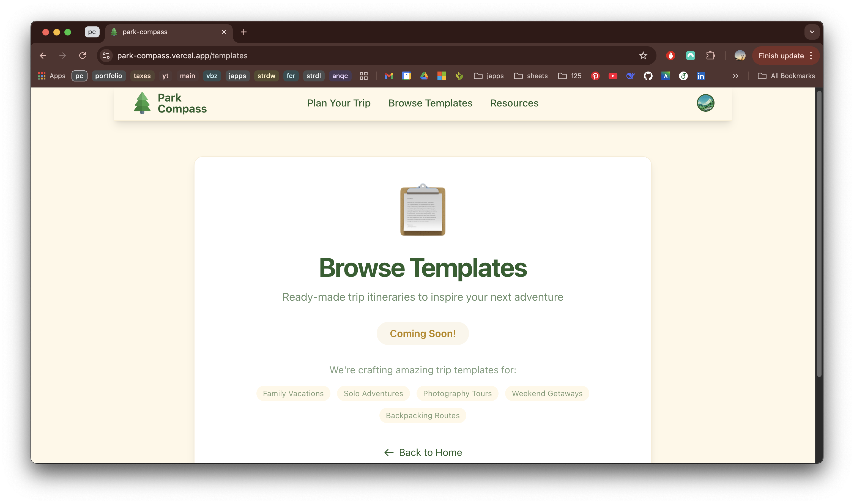Open the Google Calendar bookmark
The image size is (854, 504).
[x=406, y=76]
